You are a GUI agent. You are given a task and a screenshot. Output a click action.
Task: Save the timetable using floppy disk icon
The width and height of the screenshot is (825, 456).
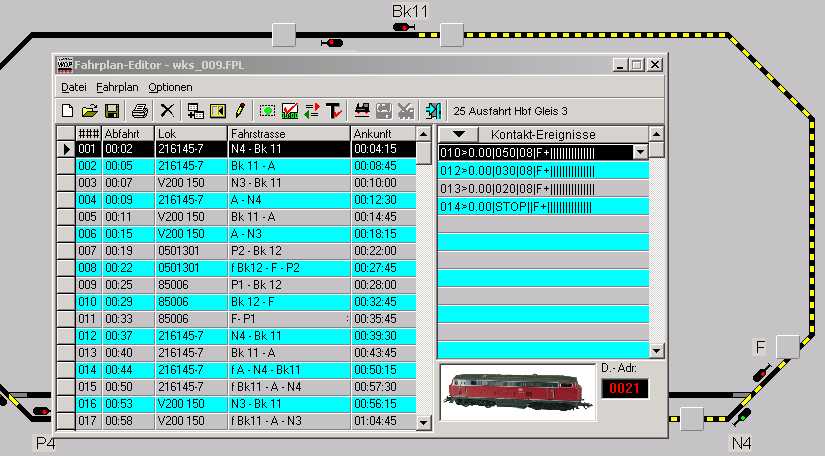(112, 110)
